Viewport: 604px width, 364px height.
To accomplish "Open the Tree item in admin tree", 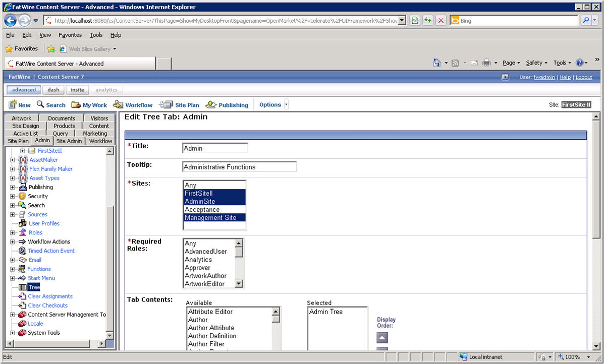I will (34, 287).
